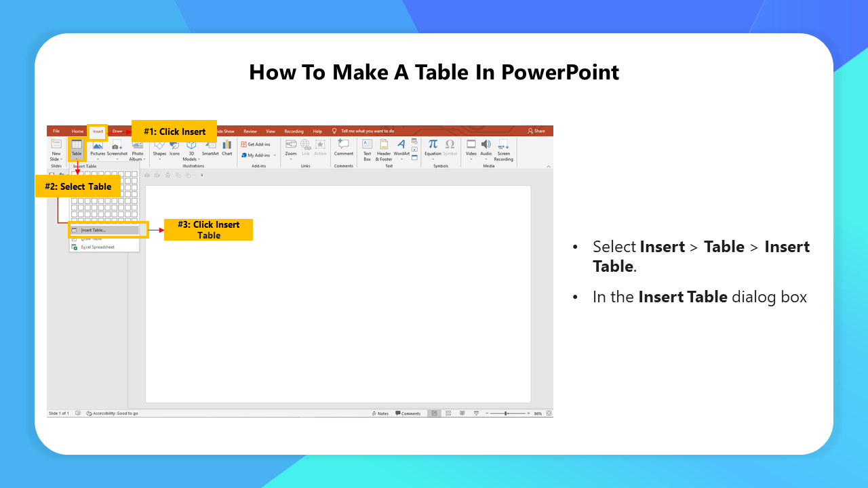
Task: Click the zoom slider handle
Action: [x=506, y=413]
